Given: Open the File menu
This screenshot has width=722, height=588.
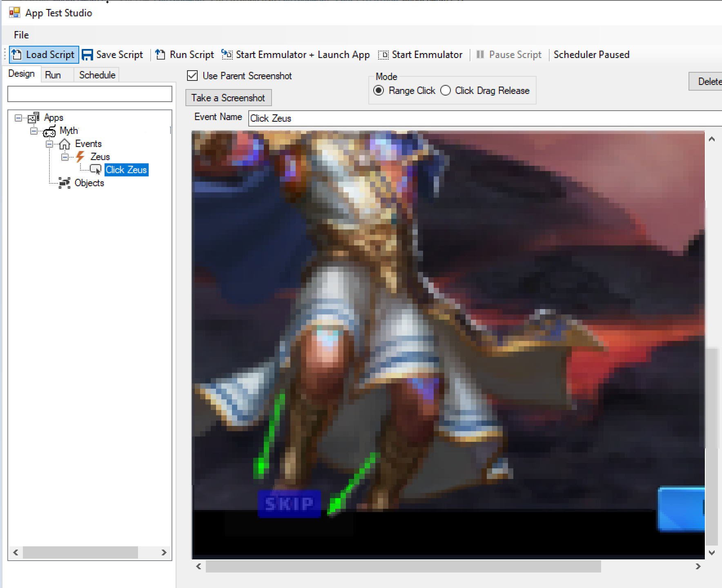Looking at the screenshot, I should click(21, 35).
